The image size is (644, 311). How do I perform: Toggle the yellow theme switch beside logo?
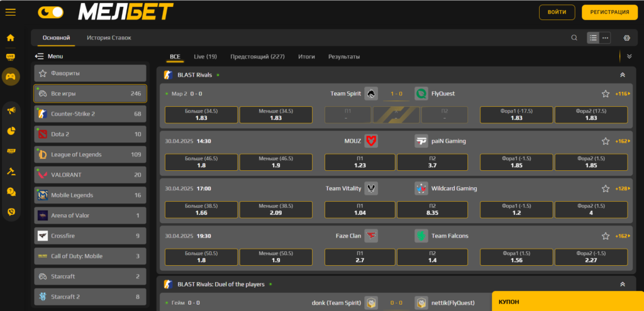pyautogui.click(x=51, y=13)
